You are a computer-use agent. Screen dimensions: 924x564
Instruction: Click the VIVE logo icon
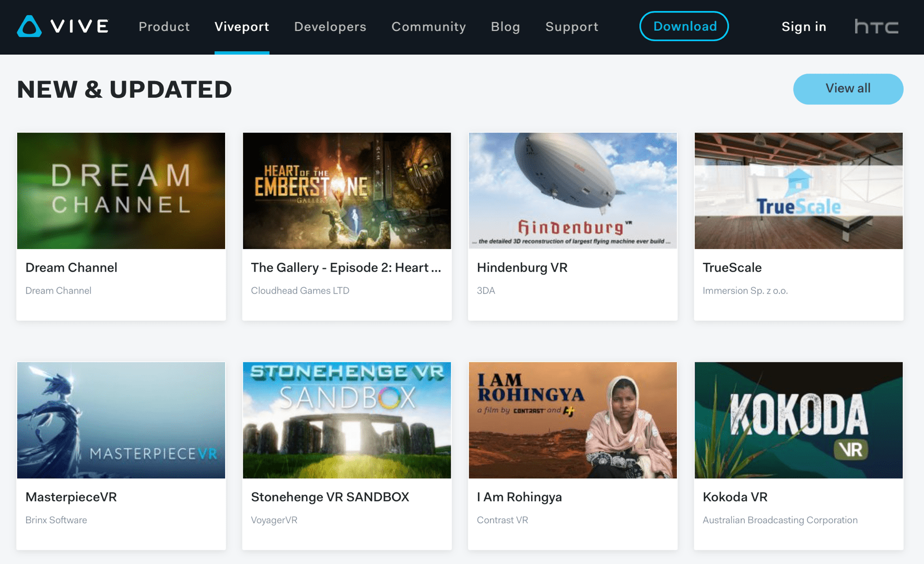(x=63, y=26)
